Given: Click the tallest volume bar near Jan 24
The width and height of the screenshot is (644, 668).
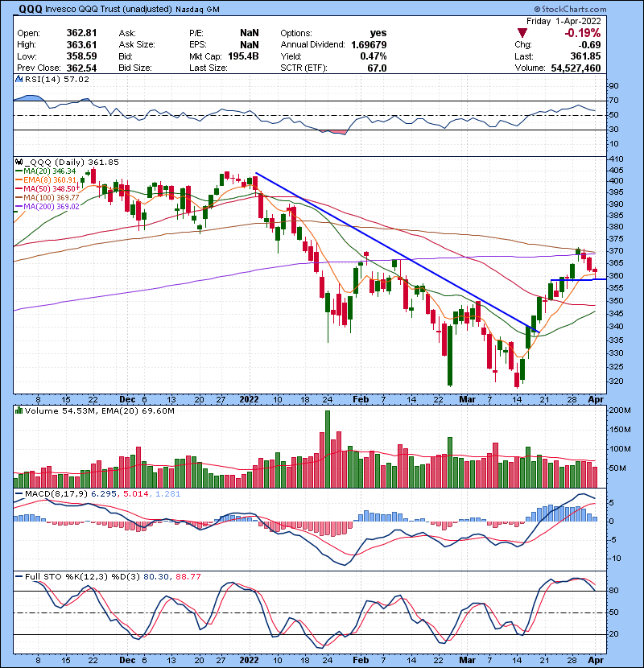Looking at the screenshot, I should 328,449.
